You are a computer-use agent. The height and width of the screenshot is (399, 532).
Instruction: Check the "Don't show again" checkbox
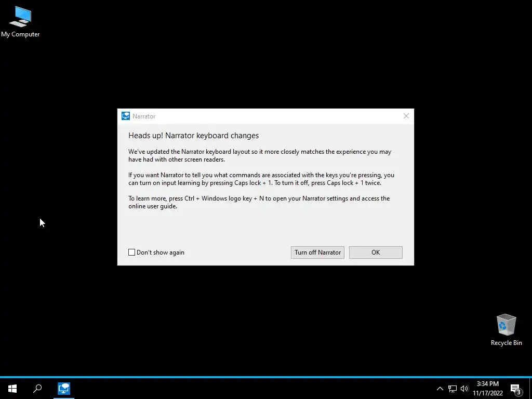[x=131, y=252]
